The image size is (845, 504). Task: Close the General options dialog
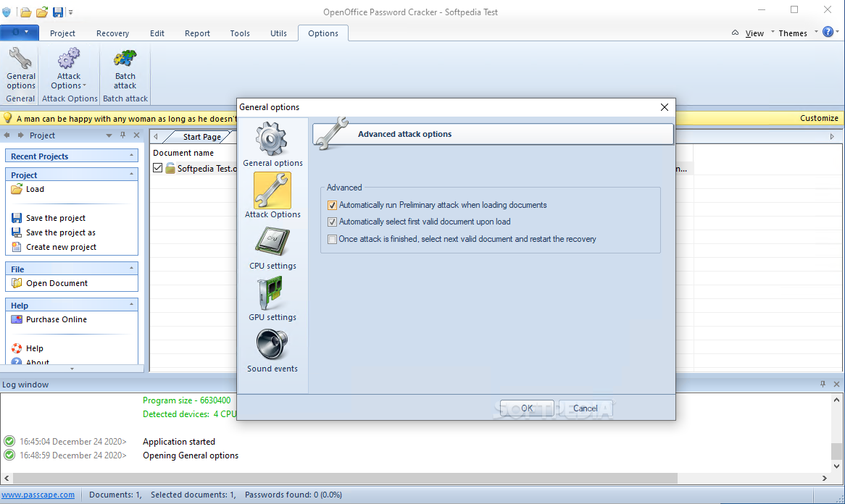665,107
